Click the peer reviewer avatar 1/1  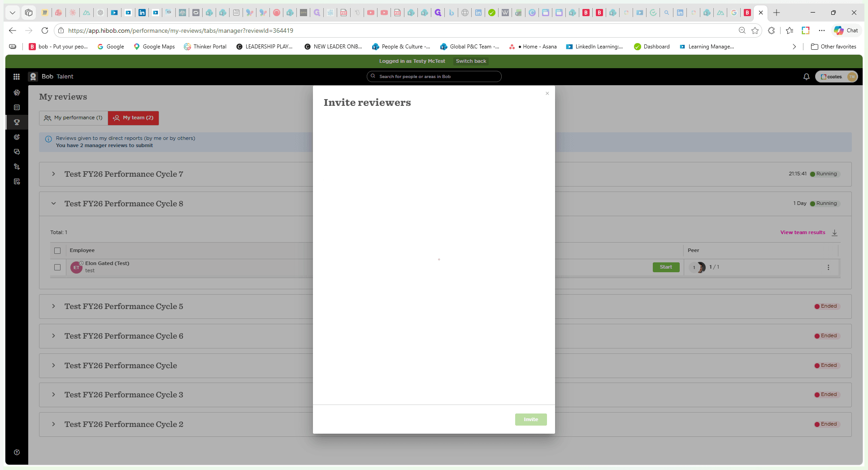pyautogui.click(x=701, y=267)
